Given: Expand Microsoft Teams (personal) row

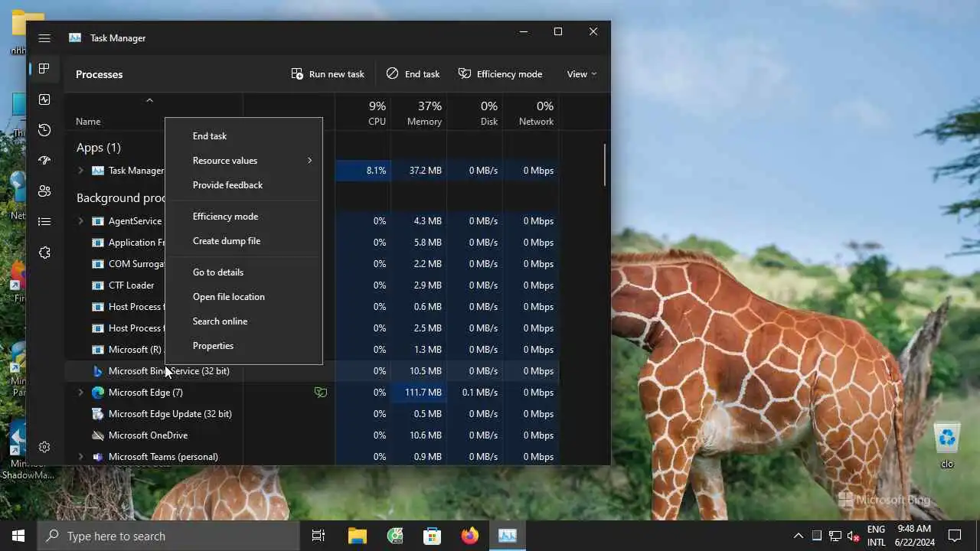Looking at the screenshot, I should click(80, 457).
